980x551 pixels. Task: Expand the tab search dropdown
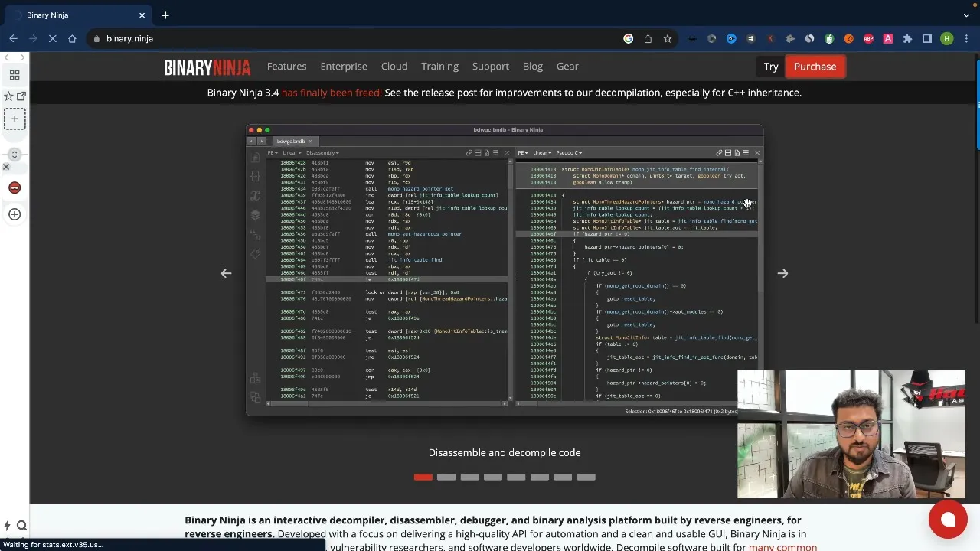tap(966, 15)
